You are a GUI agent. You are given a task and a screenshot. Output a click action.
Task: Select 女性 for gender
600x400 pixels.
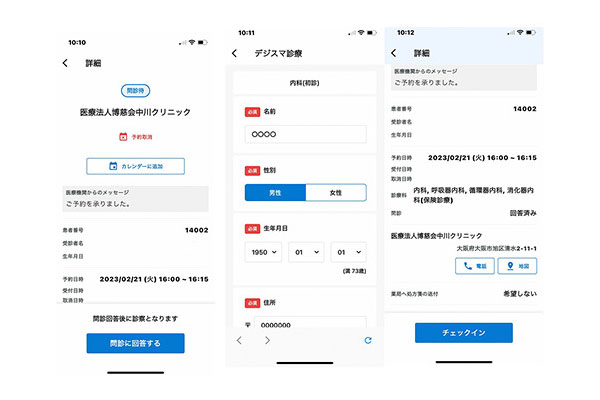[335, 193]
